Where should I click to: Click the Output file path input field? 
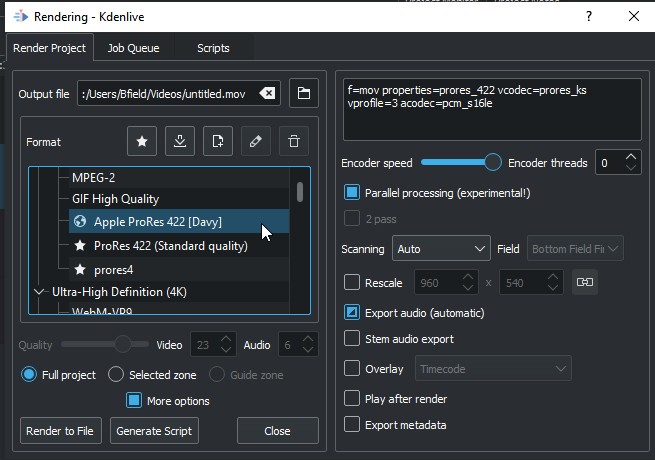(179, 93)
